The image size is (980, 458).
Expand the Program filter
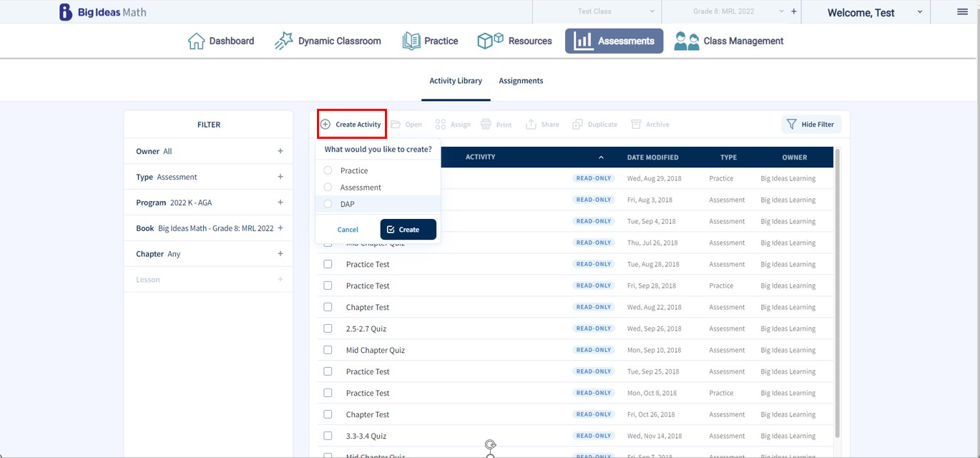click(x=280, y=203)
